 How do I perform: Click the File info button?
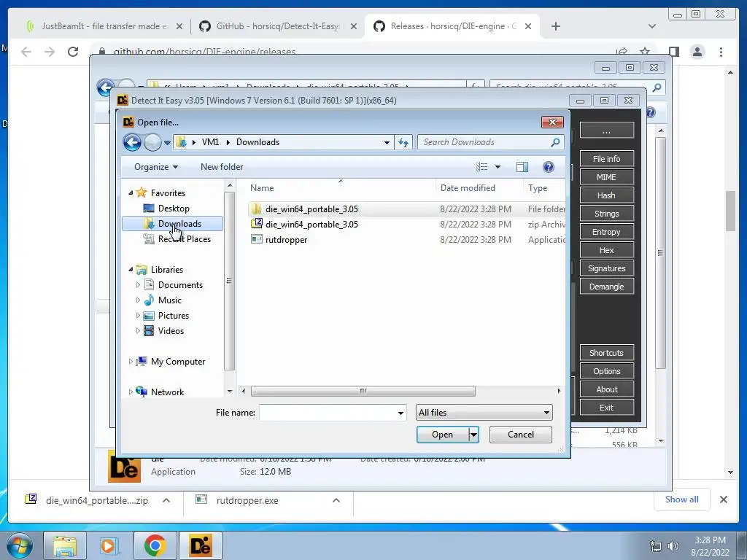coord(606,159)
